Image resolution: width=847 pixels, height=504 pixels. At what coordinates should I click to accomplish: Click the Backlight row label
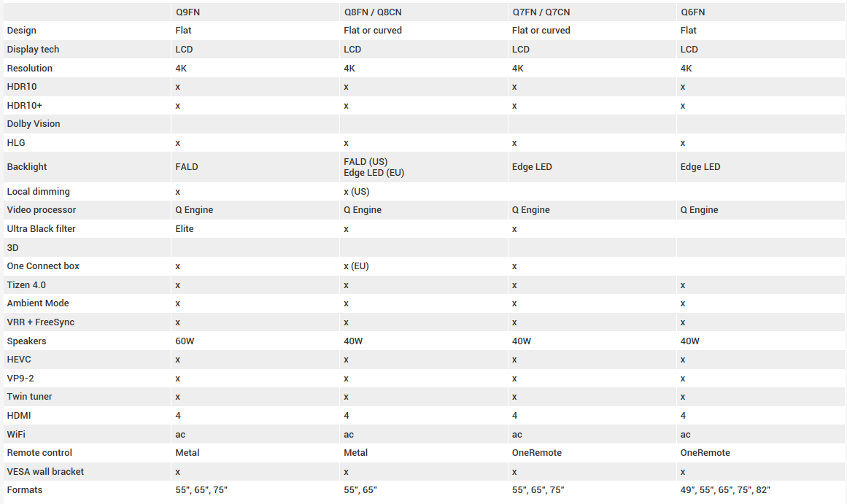click(x=27, y=167)
